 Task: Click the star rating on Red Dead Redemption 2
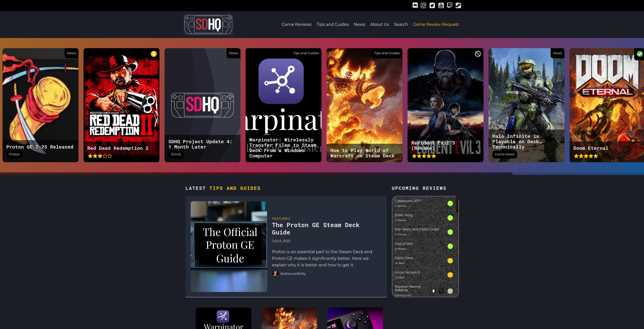(100, 156)
